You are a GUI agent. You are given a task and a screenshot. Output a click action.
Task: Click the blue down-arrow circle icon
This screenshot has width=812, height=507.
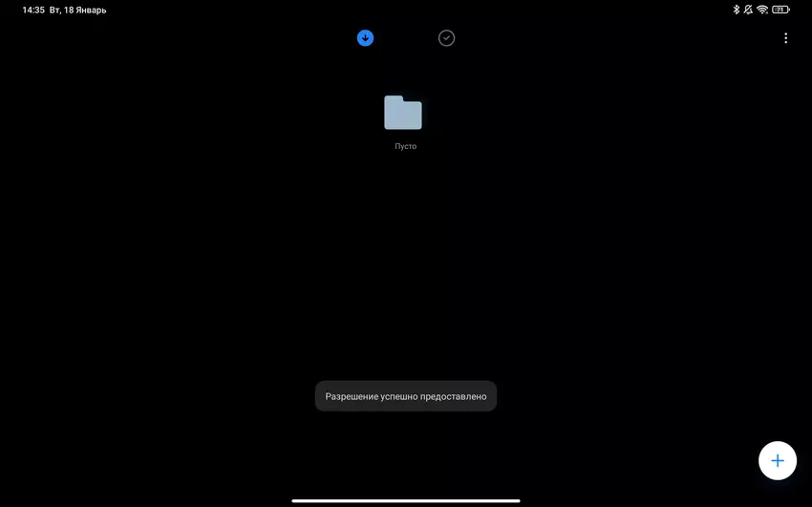(365, 38)
